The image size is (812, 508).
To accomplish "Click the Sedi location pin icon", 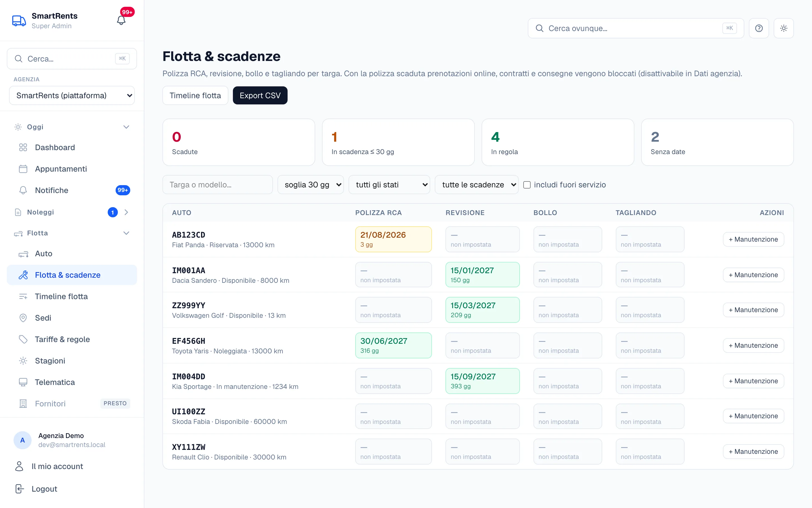I will coord(23,318).
